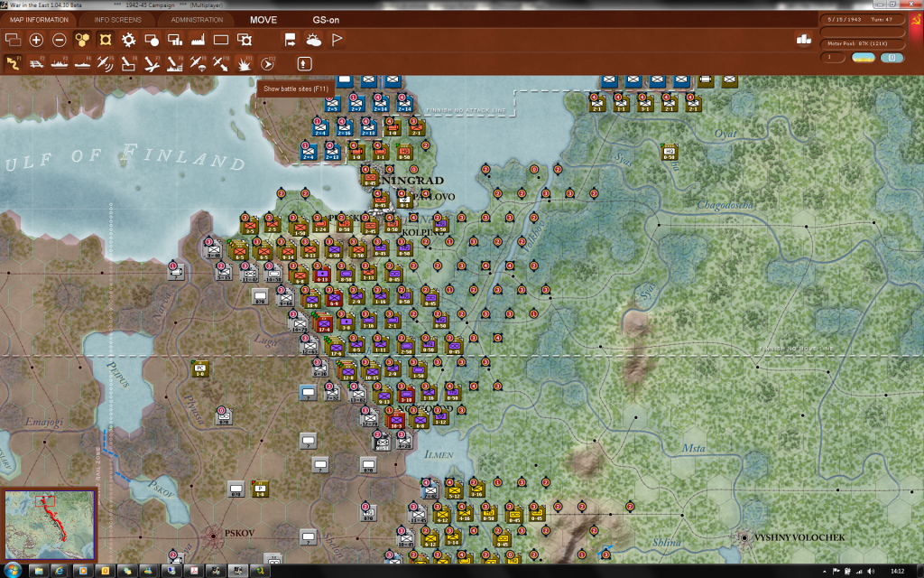924x578 pixels.
Task: Click the overlapping windows icon in the toolbar
Action: tap(13, 40)
